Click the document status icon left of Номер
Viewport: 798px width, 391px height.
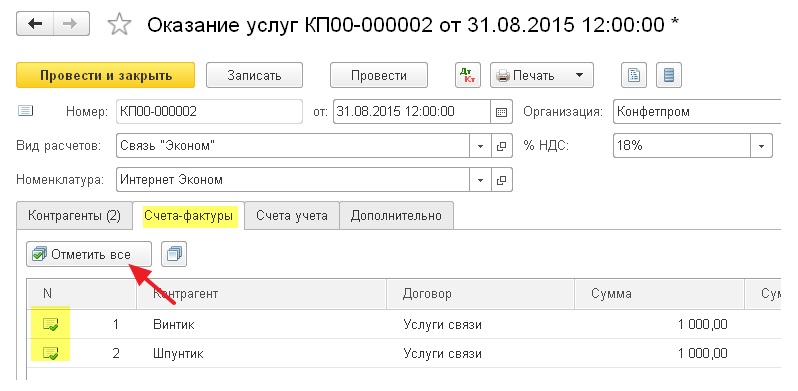click(x=25, y=110)
